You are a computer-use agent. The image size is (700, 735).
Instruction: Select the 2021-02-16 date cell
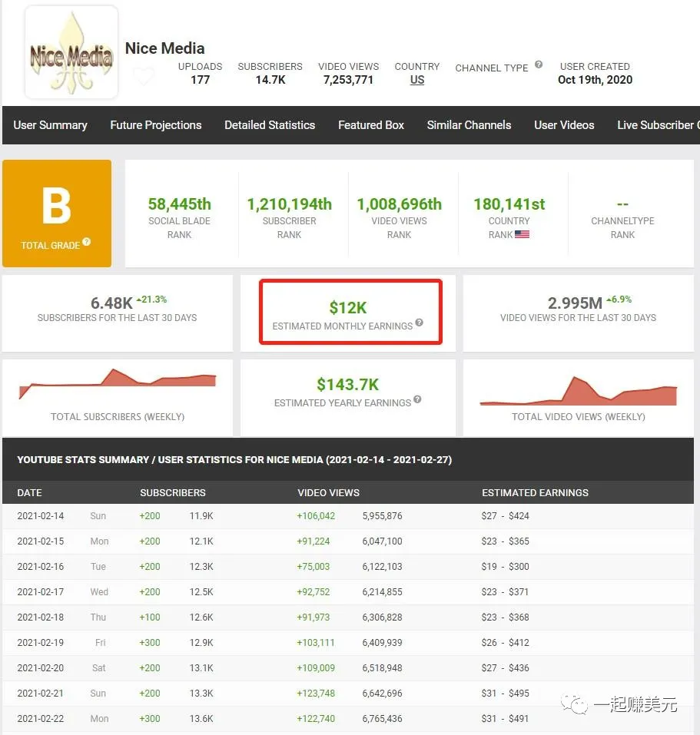[x=40, y=567]
